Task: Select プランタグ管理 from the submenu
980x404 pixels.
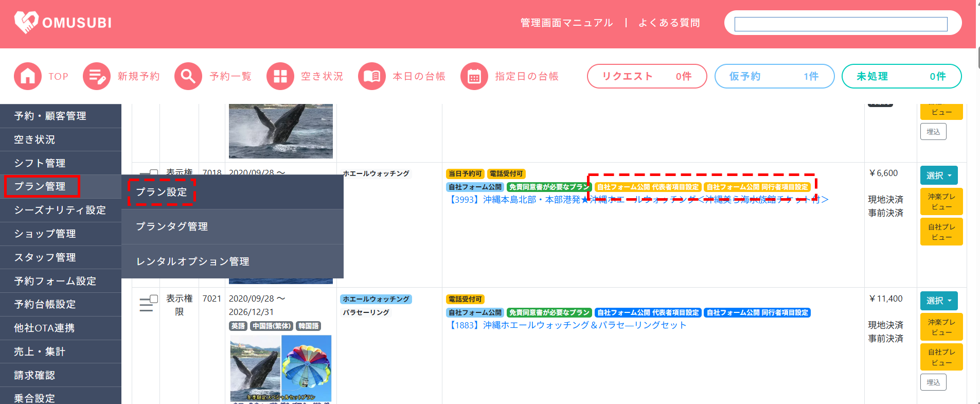Action: (172, 226)
